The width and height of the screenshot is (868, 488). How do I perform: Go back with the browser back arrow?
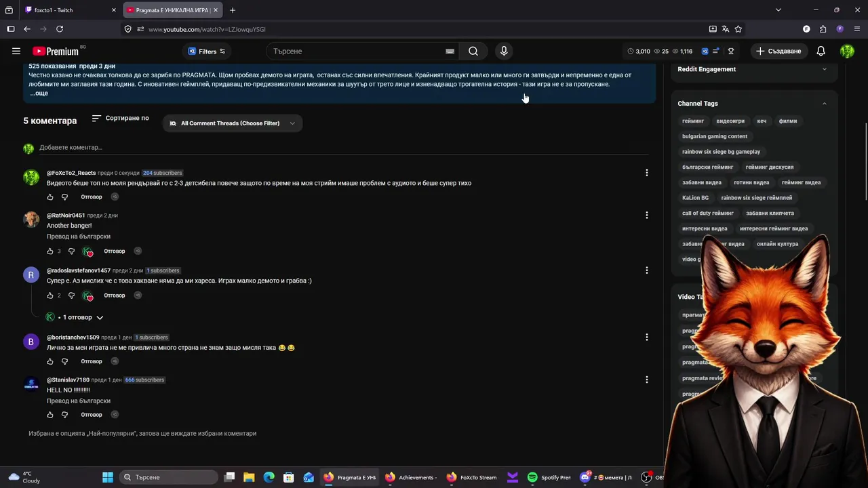(27, 29)
